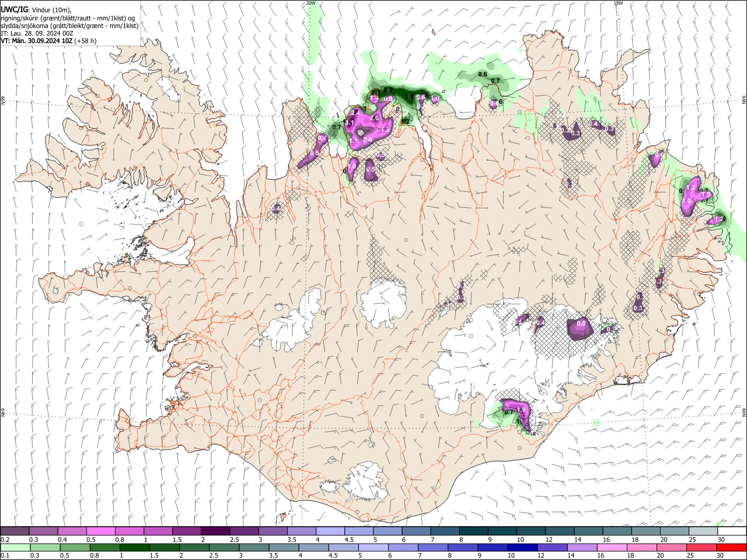The height and width of the screenshot is (560, 747).
Task: Click the 'slydda/snjókoma (grátt/bleikt/grænt - mm/1klst)' line
Action: (x=69, y=26)
